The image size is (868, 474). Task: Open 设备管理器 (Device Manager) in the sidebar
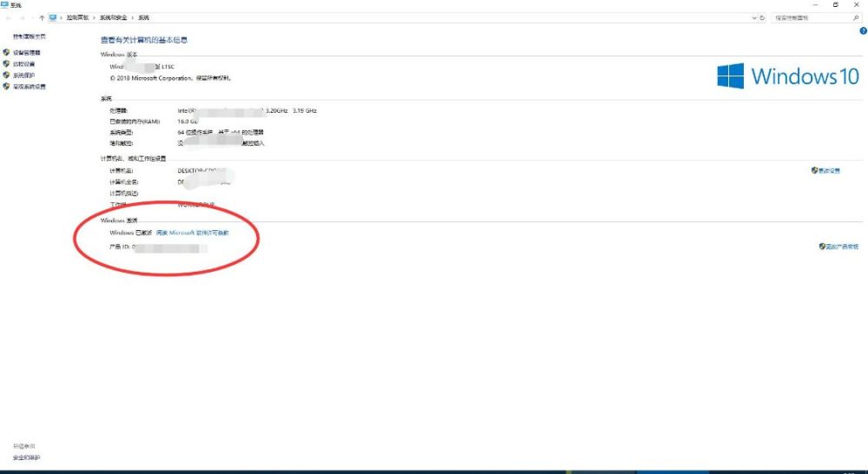[27, 53]
